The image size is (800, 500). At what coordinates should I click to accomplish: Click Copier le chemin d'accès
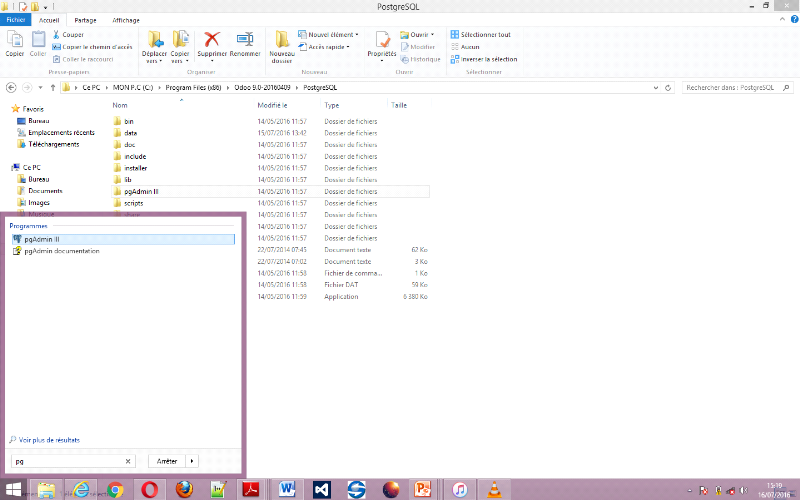(92, 46)
